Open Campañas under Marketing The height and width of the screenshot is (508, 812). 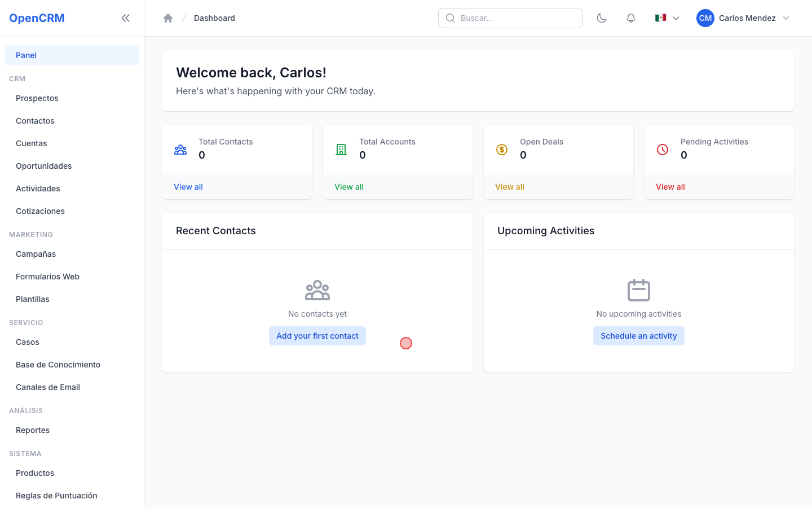(72, 254)
